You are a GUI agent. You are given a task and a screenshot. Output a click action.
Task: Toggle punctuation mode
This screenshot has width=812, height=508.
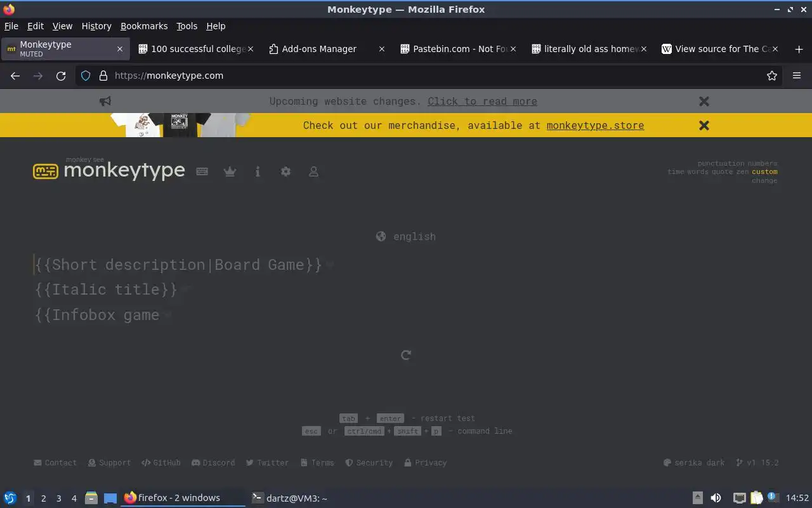tap(721, 163)
